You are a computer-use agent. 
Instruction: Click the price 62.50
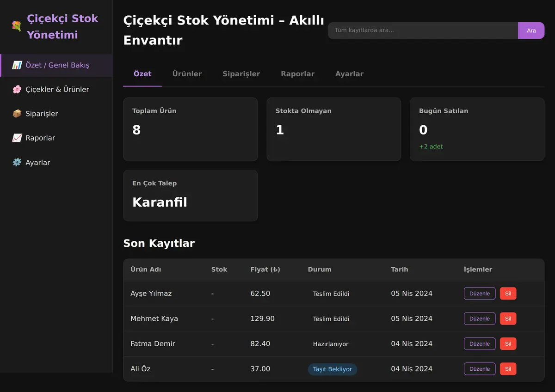tap(260, 294)
